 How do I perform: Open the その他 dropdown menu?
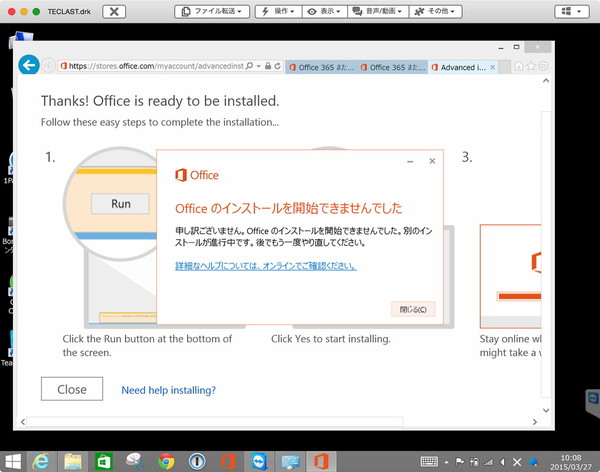pos(435,11)
